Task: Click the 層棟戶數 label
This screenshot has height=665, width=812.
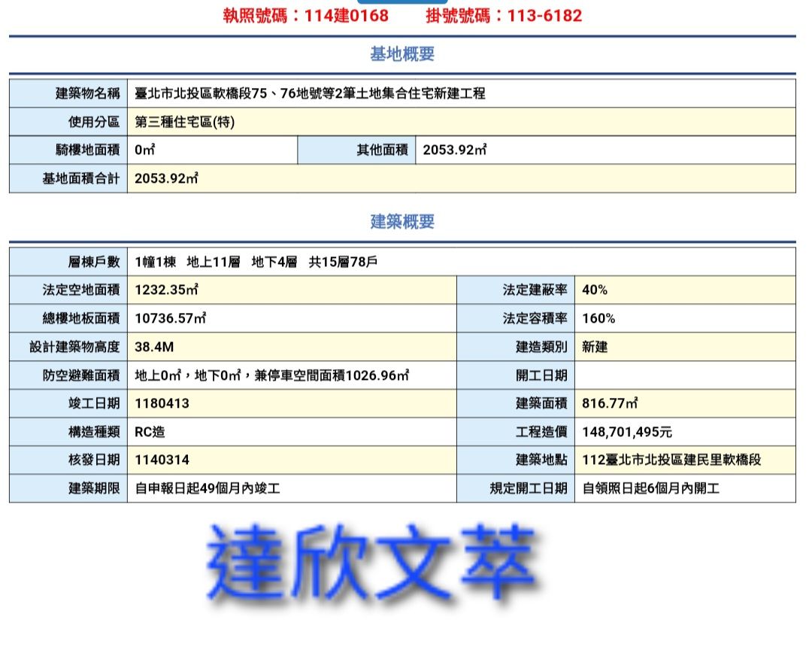Action: (x=94, y=262)
